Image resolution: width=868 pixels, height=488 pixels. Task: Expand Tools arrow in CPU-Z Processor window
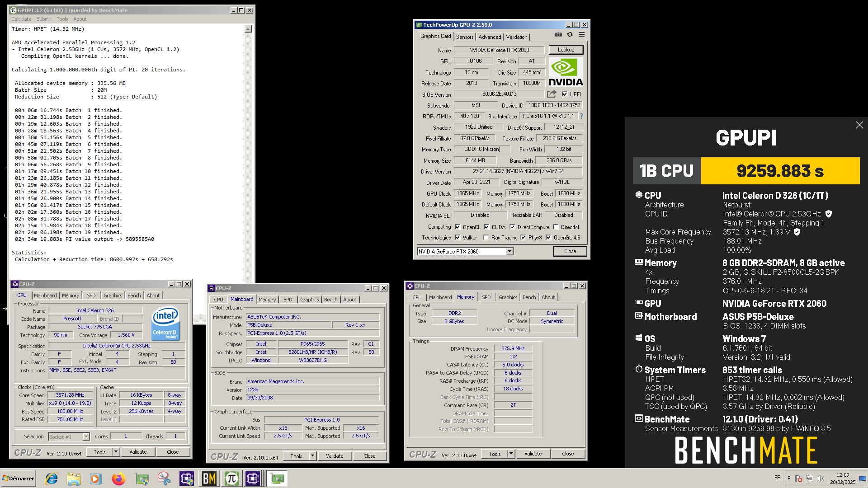[116, 452]
